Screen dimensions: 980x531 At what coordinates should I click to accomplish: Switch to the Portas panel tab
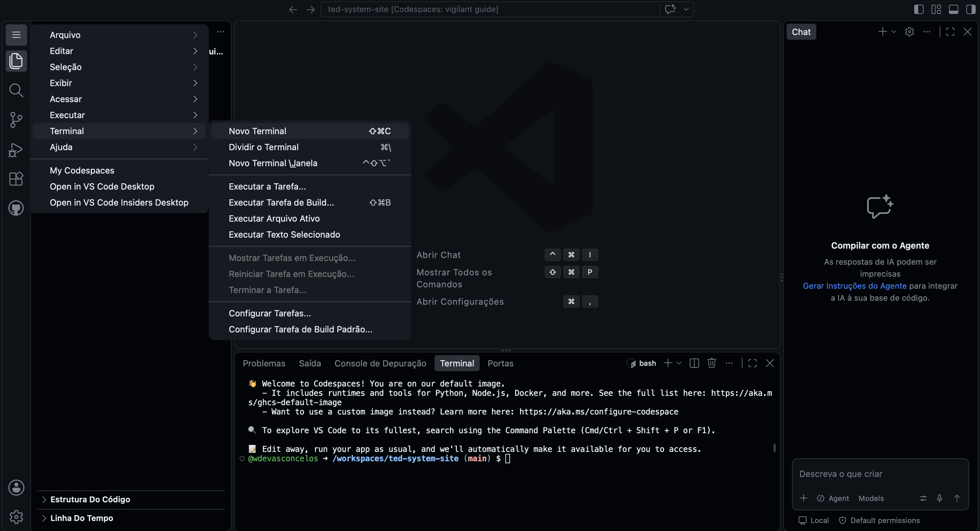point(501,363)
